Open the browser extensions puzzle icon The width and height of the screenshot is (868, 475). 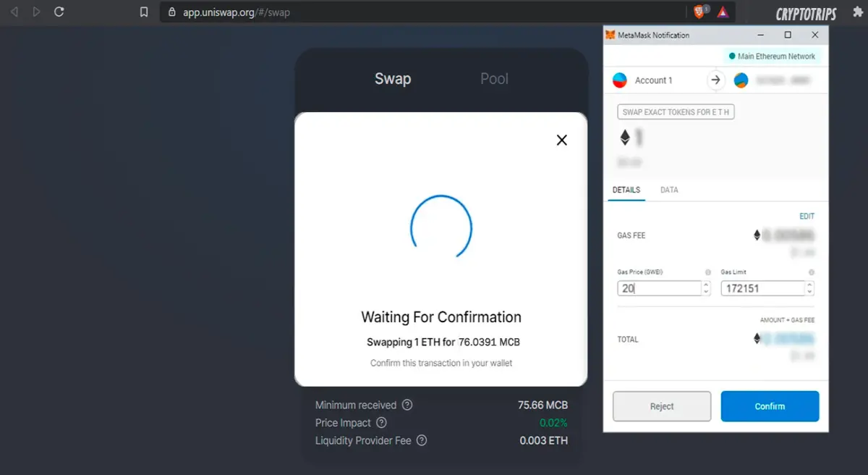(x=857, y=12)
